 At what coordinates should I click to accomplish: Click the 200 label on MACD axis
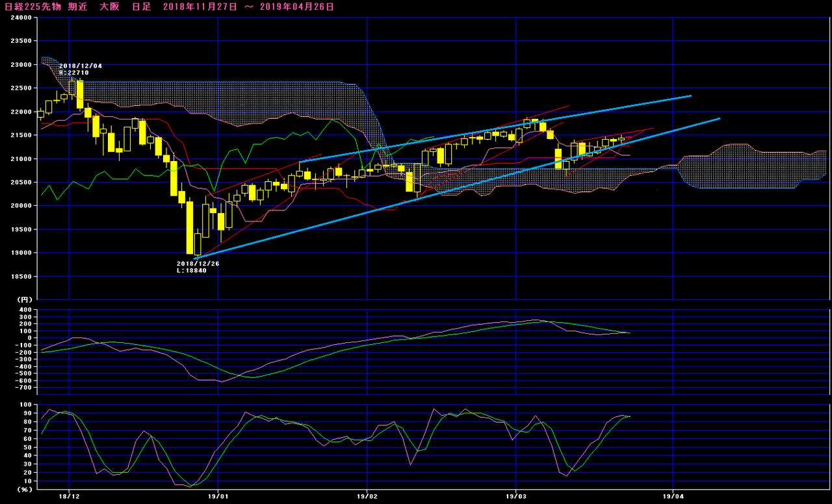tap(26, 324)
